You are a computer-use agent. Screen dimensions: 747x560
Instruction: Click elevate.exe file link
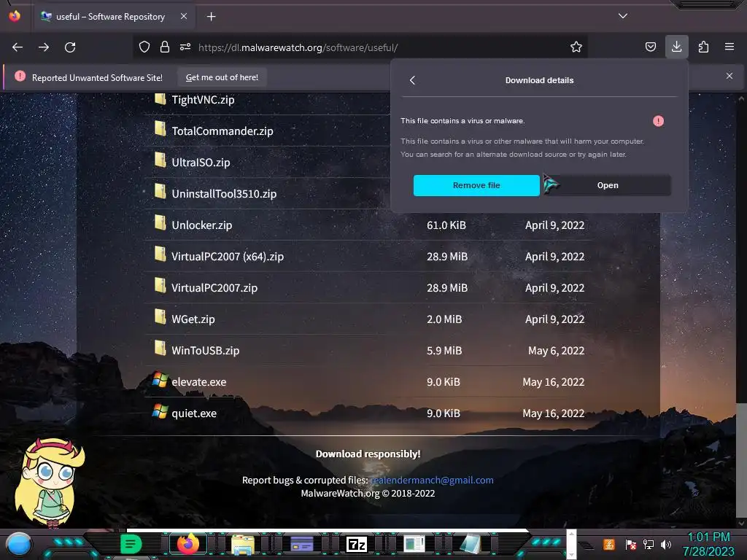(x=198, y=382)
